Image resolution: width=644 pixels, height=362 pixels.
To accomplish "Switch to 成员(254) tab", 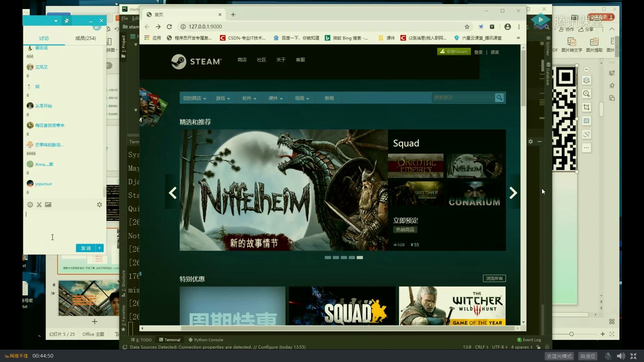I will pyautogui.click(x=85, y=38).
